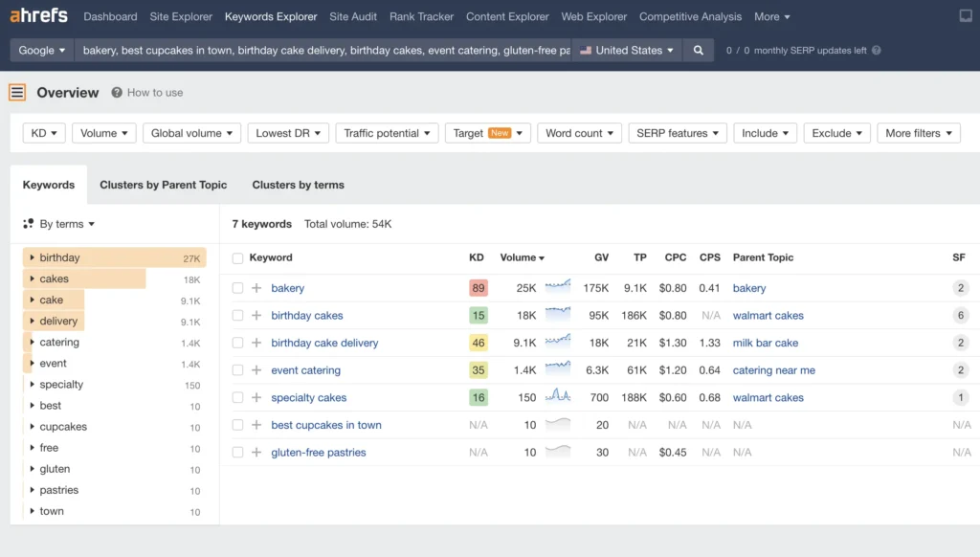
Task: Open specialty cakes trend sparkline
Action: (558, 395)
